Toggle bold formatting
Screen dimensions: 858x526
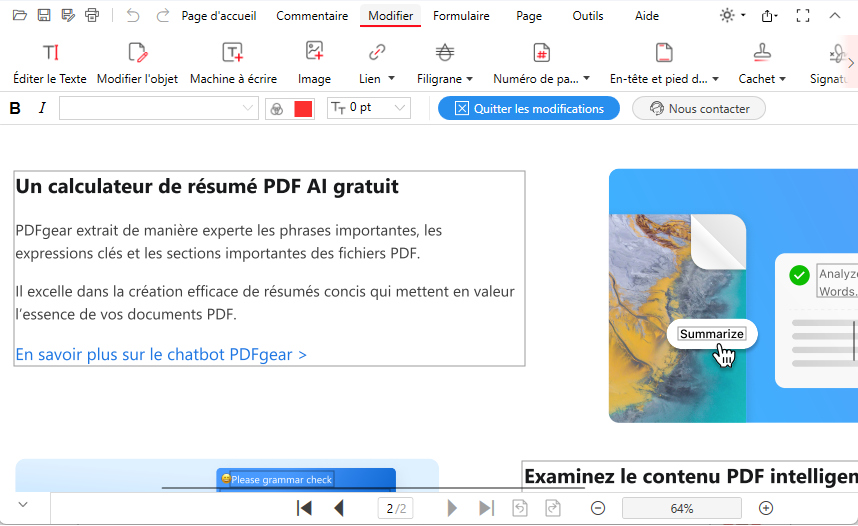click(x=15, y=108)
